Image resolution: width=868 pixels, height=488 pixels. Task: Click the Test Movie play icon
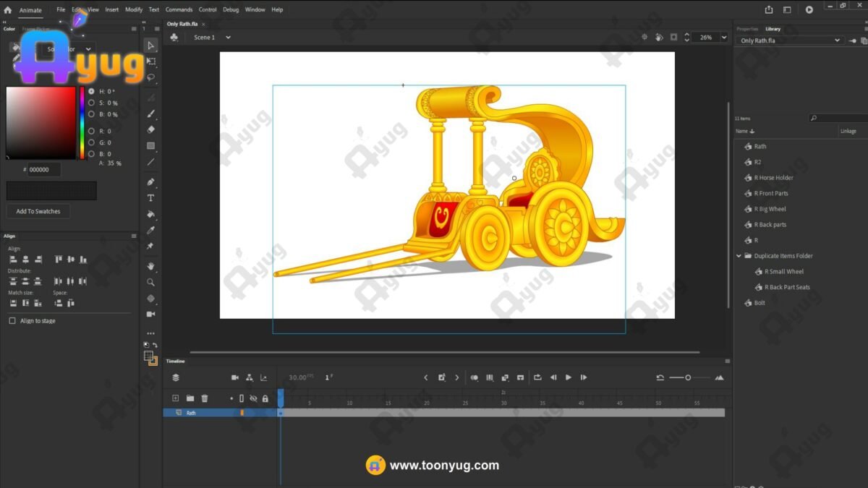click(809, 9)
